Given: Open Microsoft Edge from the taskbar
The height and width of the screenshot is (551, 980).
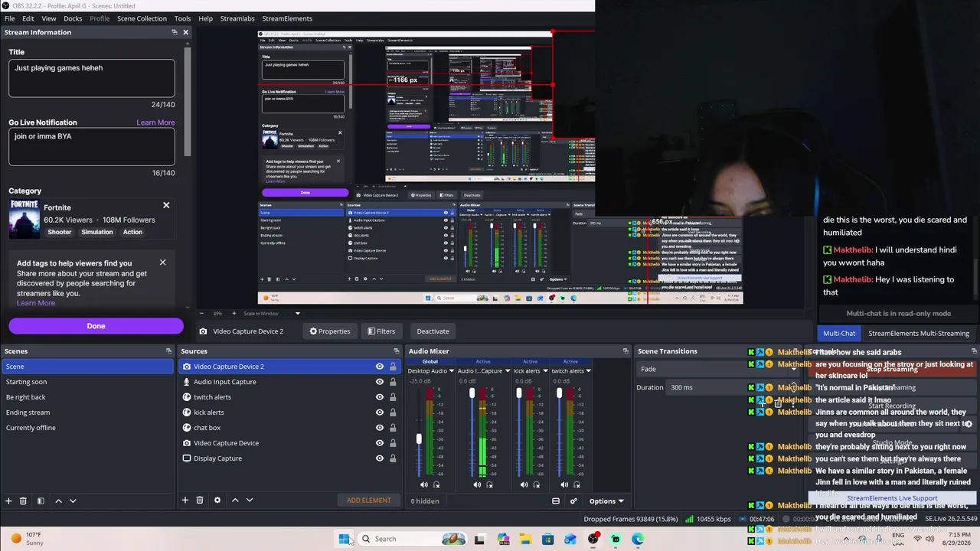Looking at the screenshot, I should coord(638,539).
